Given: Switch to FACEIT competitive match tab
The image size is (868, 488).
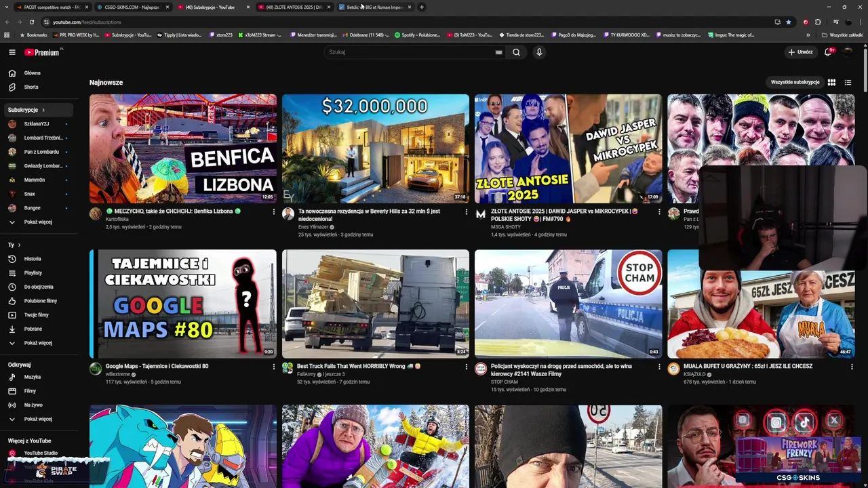Looking at the screenshot, I should [51, 7].
